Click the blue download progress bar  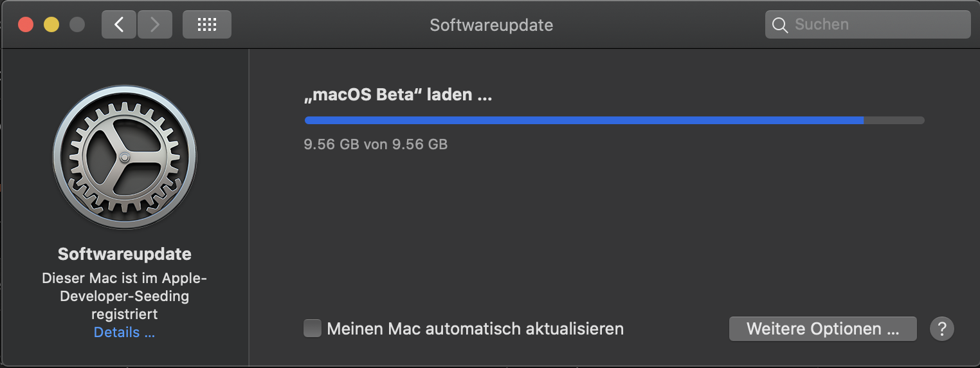[x=614, y=120]
